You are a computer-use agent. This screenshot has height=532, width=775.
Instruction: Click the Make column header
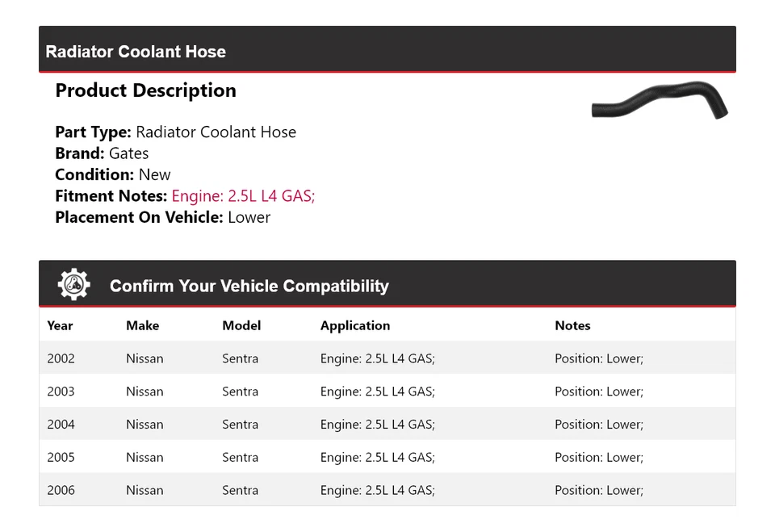click(x=142, y=325)
